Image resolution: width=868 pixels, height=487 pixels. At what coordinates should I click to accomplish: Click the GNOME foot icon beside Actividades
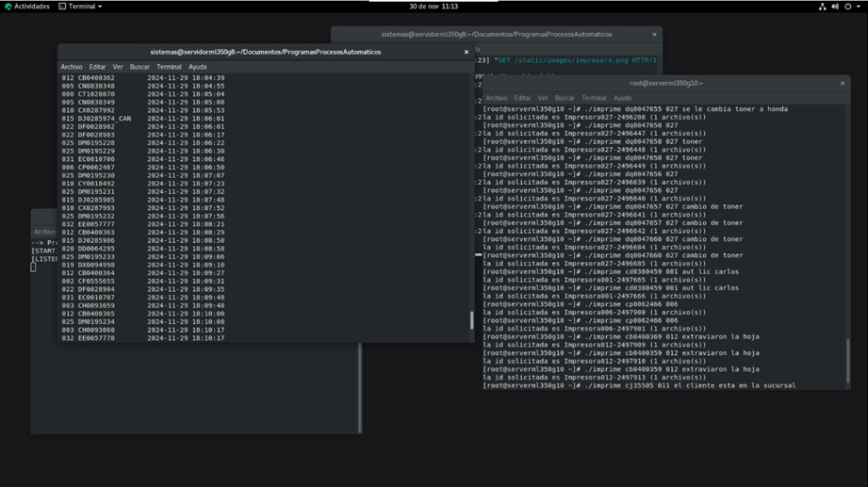coord(8,7)
